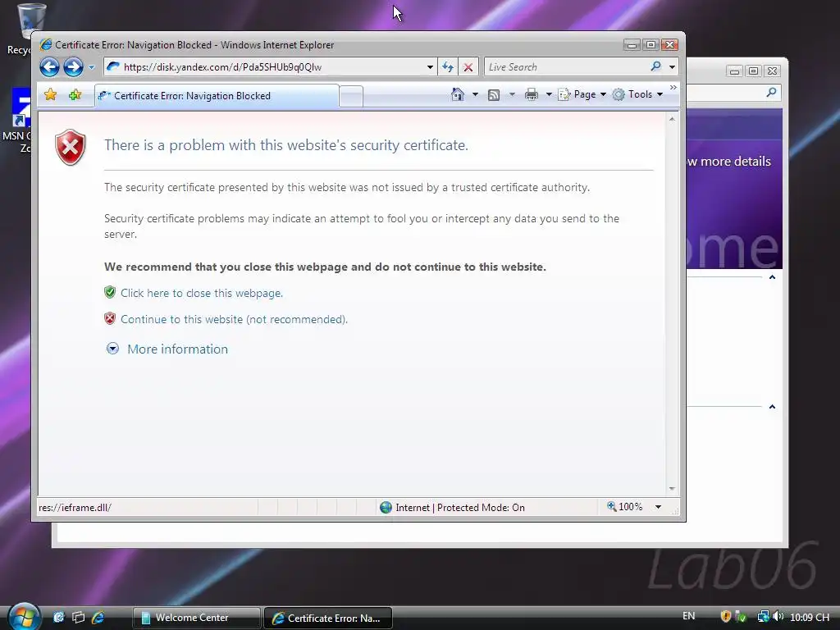Open Favorites Center star icon

(50, 95)
